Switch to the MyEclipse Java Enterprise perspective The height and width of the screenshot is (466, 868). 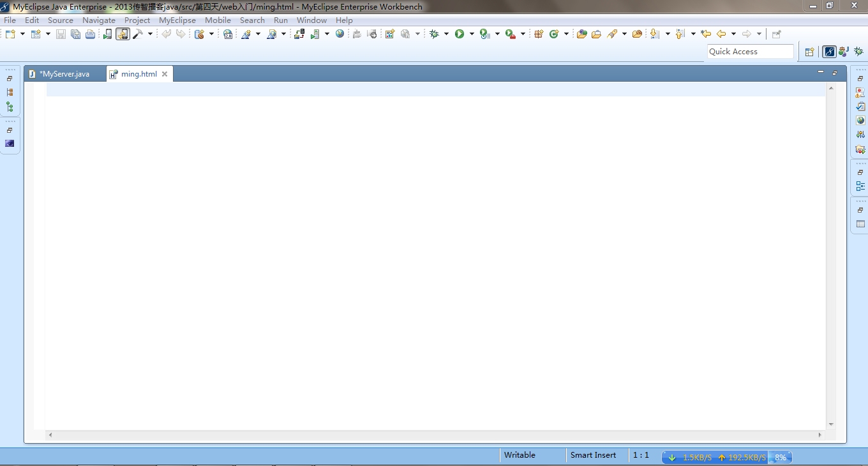coord(830,52)
